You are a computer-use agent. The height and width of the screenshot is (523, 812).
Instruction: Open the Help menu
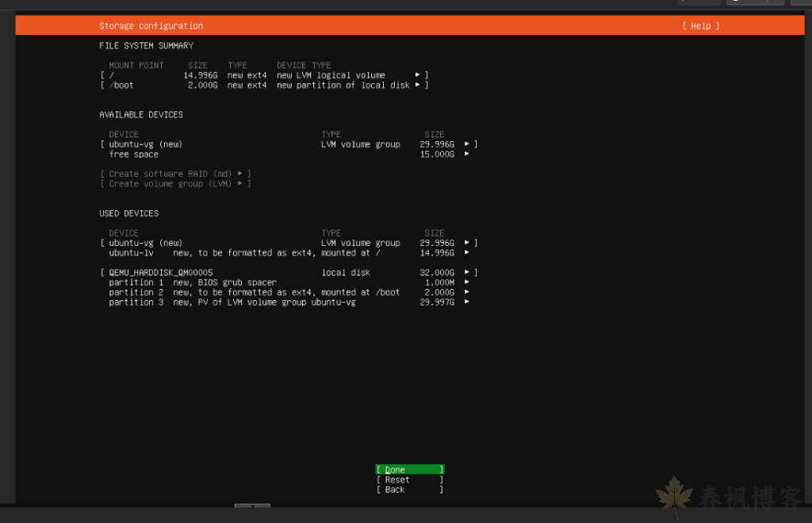click(x=701, y=26)
